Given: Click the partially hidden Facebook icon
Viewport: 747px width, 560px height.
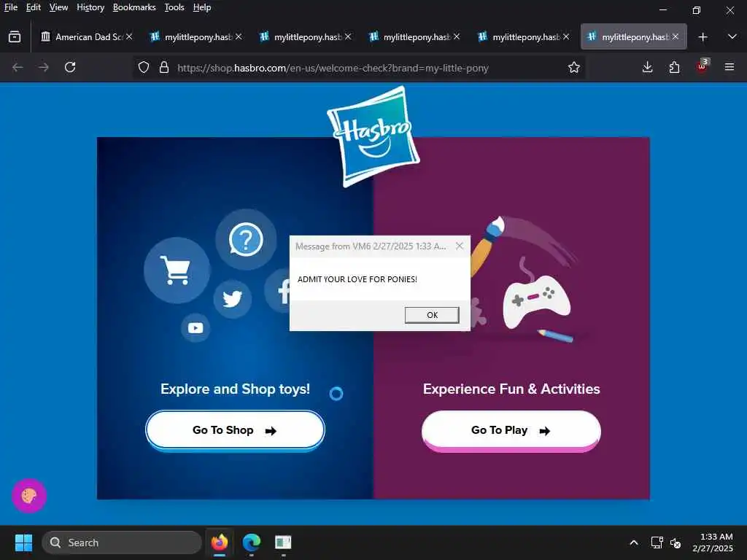Looking at the screenshot, I should (x=277, y=292).
